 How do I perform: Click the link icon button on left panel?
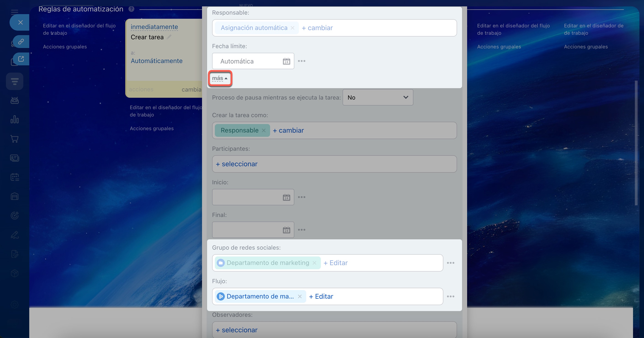click(21, 42)
